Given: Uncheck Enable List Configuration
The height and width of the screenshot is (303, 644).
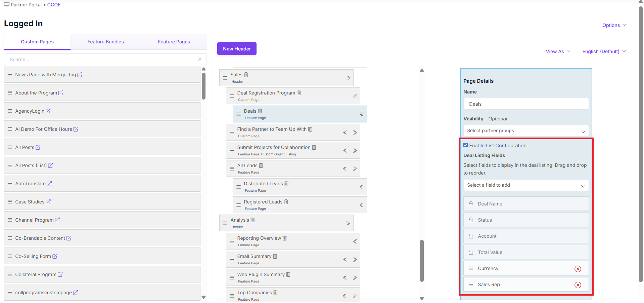Looking at the screenshot, I should [x=465, y=145].
